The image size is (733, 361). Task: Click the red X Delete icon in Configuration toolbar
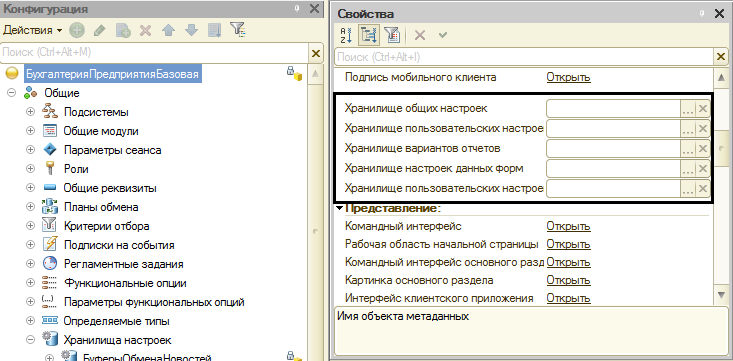[146, 31]
